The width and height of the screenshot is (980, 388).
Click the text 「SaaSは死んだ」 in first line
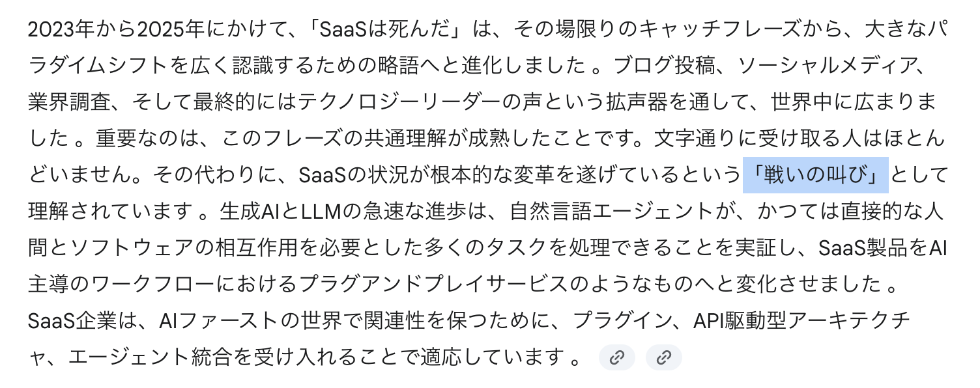pyautogui.click(x=390, y=29)
